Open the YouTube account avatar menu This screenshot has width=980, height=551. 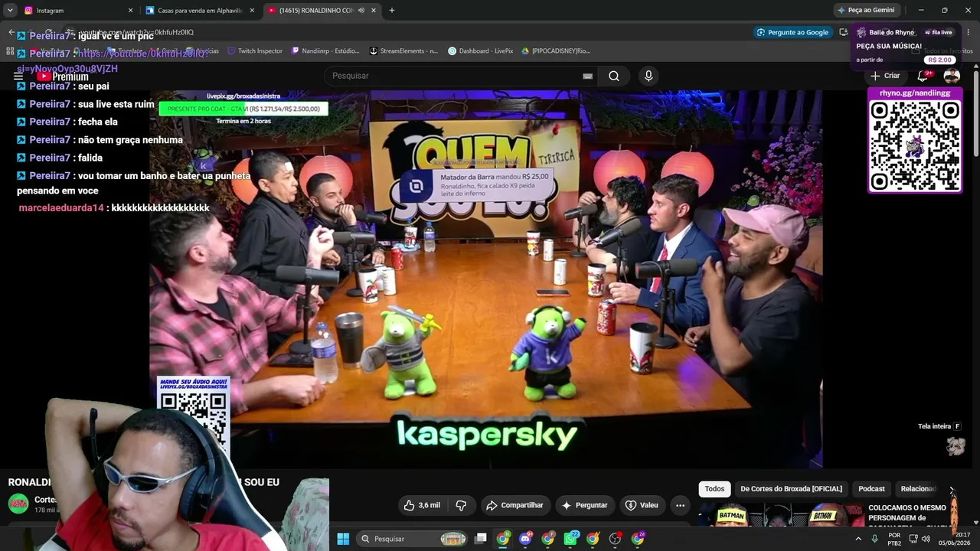click(952, 76)
